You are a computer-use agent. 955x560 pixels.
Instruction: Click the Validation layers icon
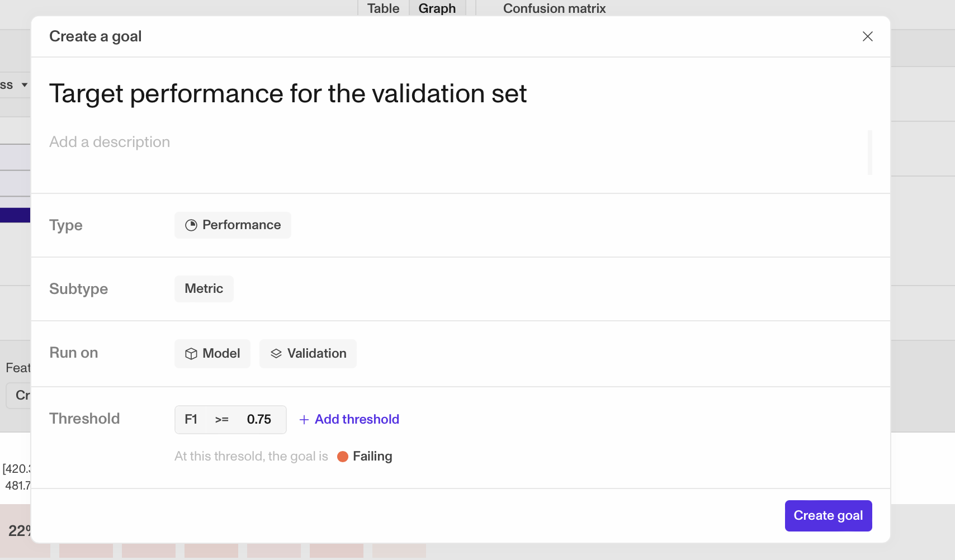[276, 354]
